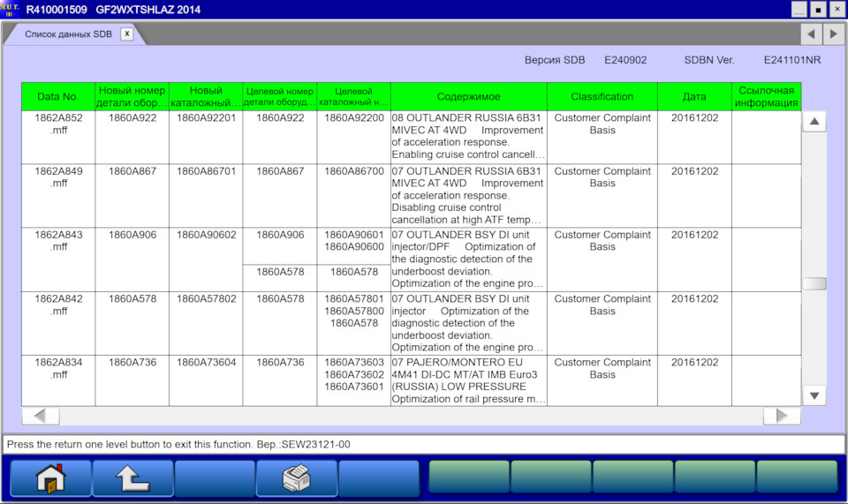Click the 1860A57802 new catalog number cell
Screen dimensions: 848x504
tap(206, 324)
